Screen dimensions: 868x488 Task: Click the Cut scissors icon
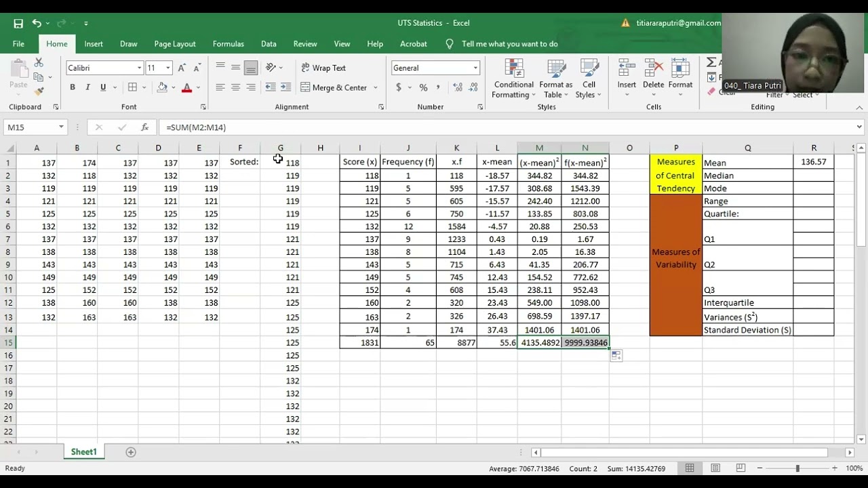pos(39,62)
